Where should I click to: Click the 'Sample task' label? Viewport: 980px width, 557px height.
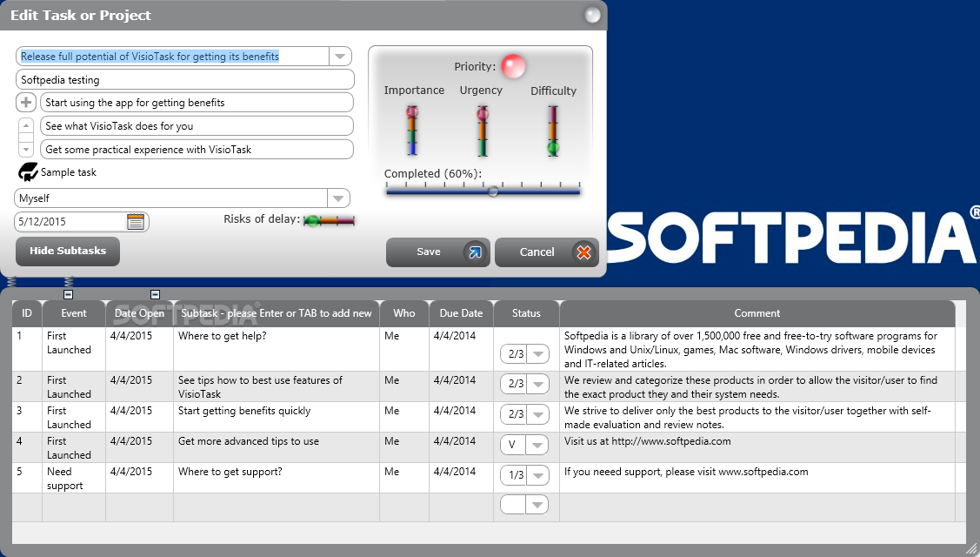69,172
